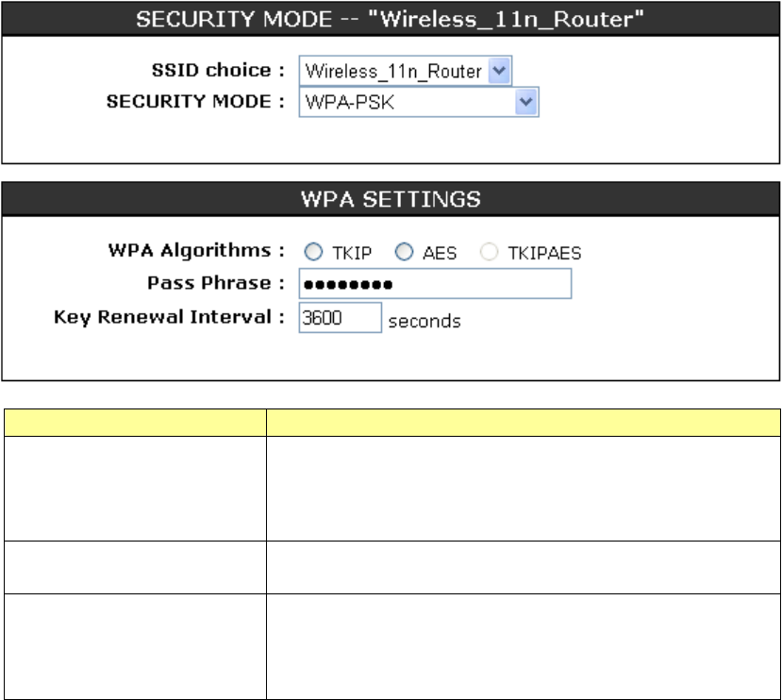The width and height of the screenshot is (782, 700).
Task: Click the arrow on the Wireless_11n_Router combo box
Action: click(x=502, y=71)
